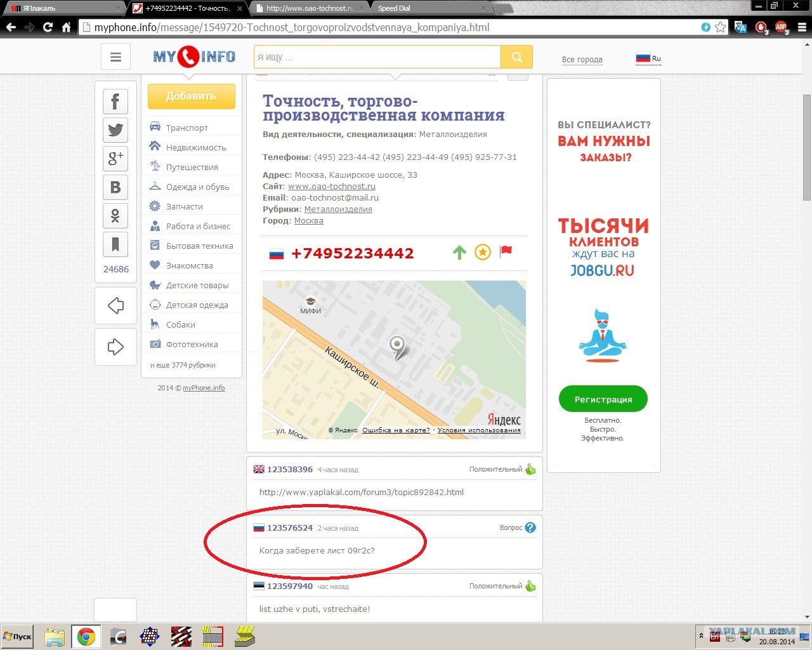Share via Google Plus icon

[115, 159]
